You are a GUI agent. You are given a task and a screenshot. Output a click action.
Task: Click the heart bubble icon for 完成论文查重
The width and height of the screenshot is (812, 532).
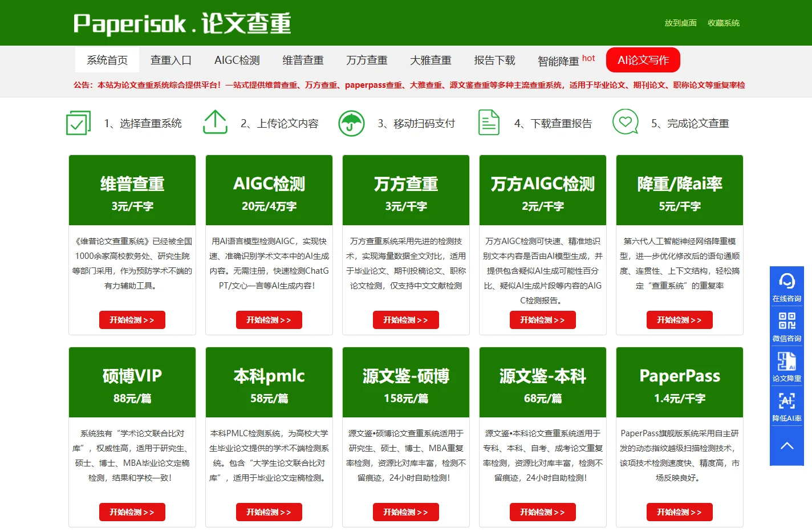pyautogui.click(x=626, y=122)
